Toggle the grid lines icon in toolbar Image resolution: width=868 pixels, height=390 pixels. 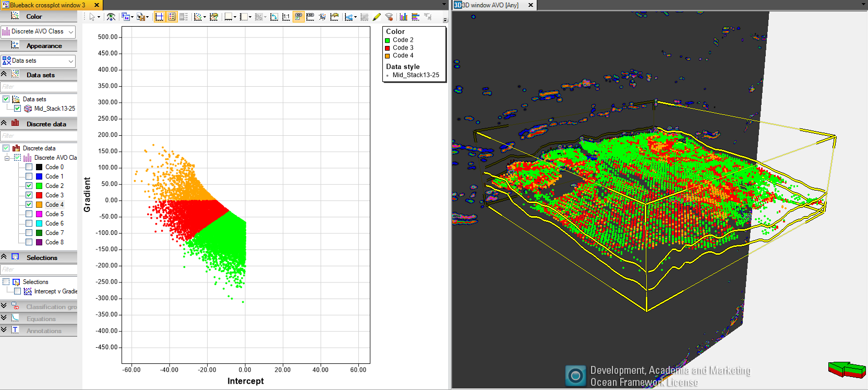coord(160,17)
